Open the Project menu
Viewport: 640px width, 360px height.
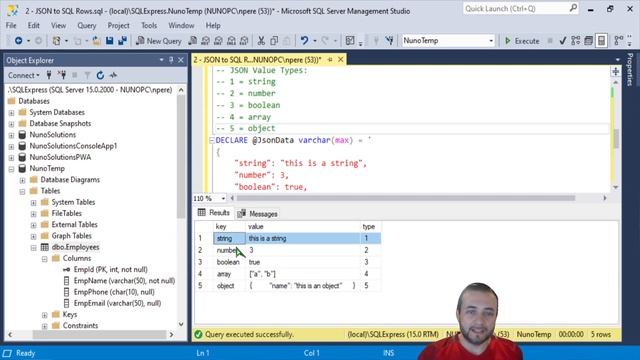[x=118, y=25]
